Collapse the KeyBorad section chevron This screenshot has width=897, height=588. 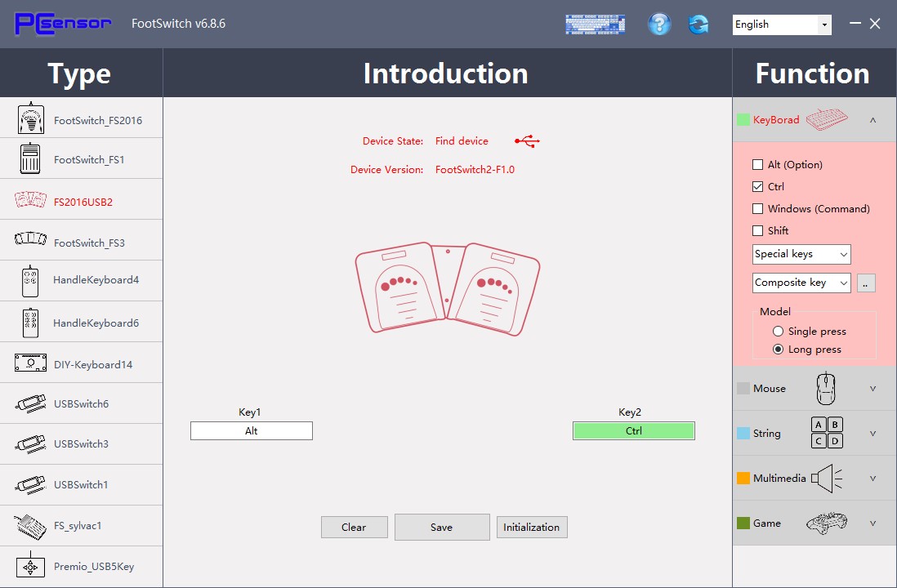(873, 119)
